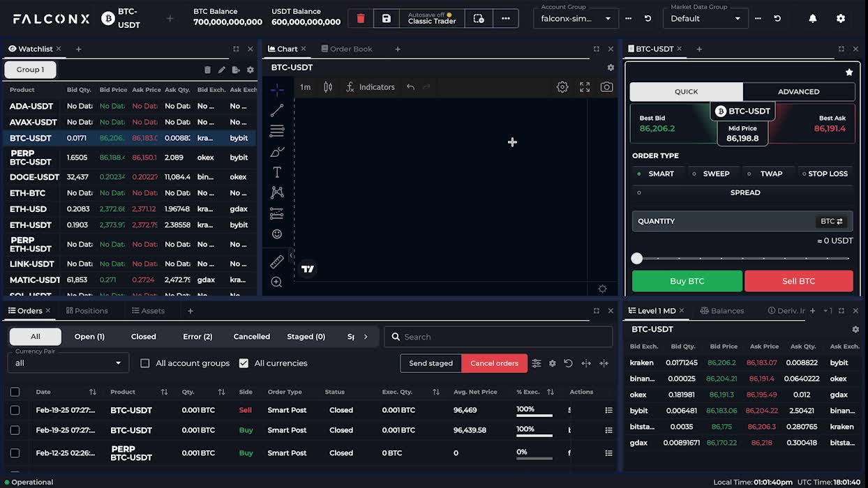Switch to Assets tab
Screen dimensions: 868x488
click(x=148, y=311)
